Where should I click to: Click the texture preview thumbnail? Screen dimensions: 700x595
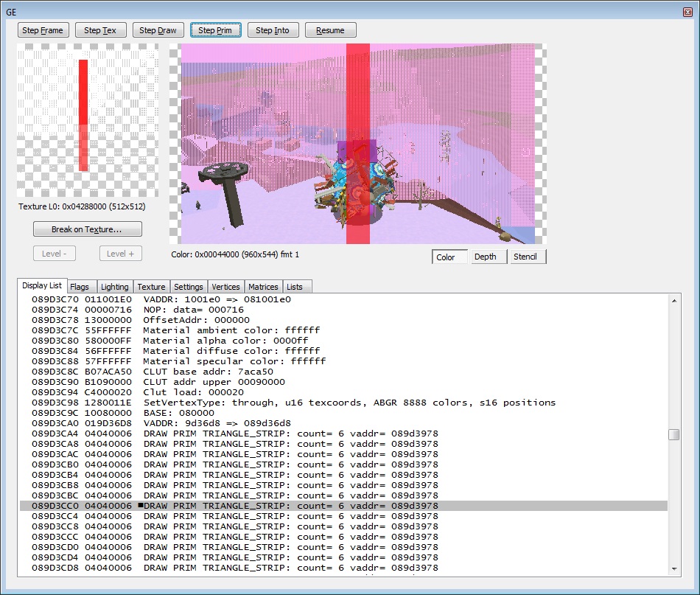tap(88, 120)
